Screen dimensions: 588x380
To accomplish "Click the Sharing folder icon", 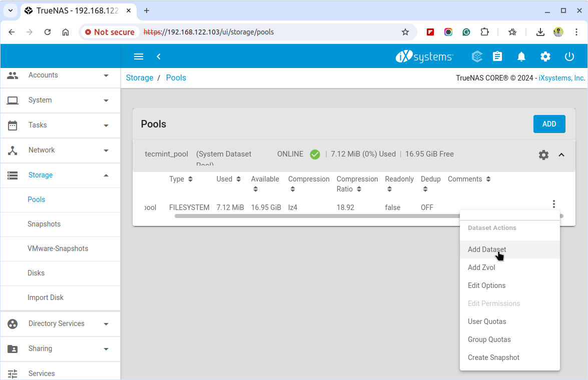I will click(x=13, y=349).
